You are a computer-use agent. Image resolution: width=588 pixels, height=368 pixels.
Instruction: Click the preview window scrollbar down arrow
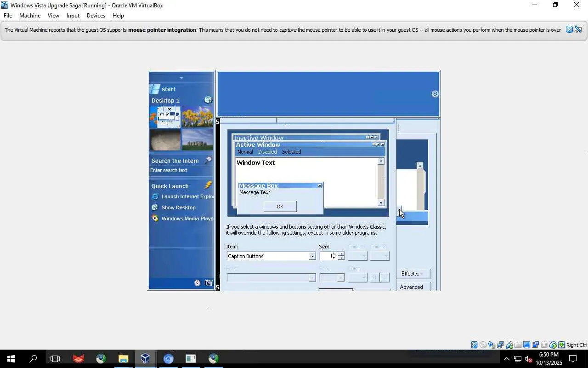(x=381, y=203)
